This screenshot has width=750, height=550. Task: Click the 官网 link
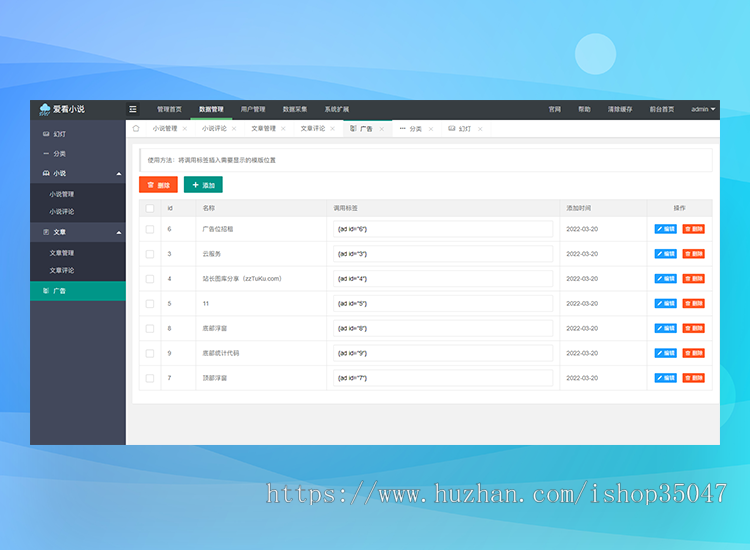pyautogui.click(x=554, y=110)
